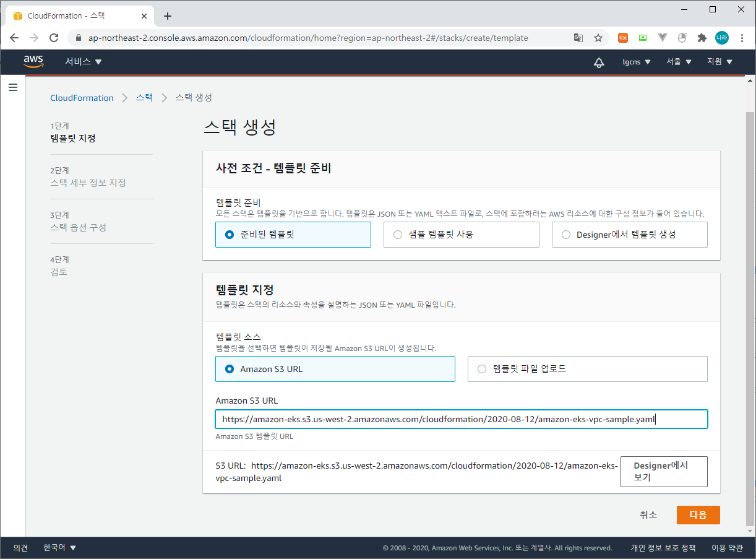The image size is (756, 559).
Task: Open the 이용 약관 terms link
Action: pos(727,548)
